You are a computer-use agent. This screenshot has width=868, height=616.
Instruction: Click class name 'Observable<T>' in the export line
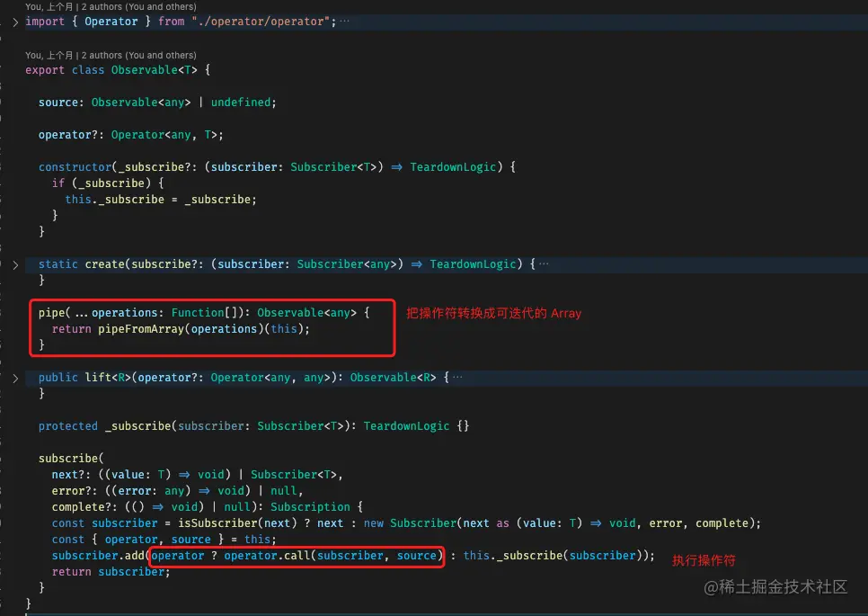154,70
